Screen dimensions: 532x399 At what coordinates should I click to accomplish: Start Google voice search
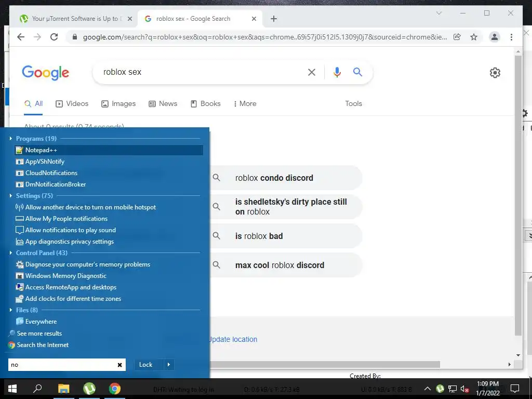(337, 72)
